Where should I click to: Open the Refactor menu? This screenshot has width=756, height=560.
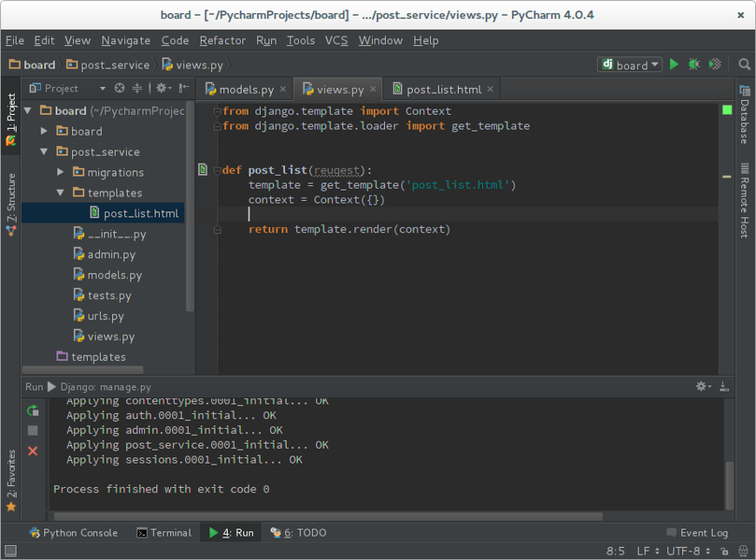click(222, 40)
